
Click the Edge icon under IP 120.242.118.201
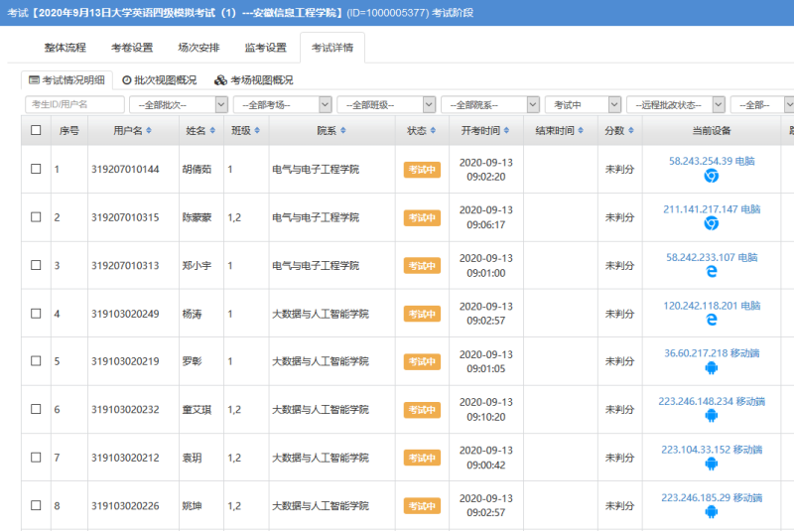pos(711,320)
